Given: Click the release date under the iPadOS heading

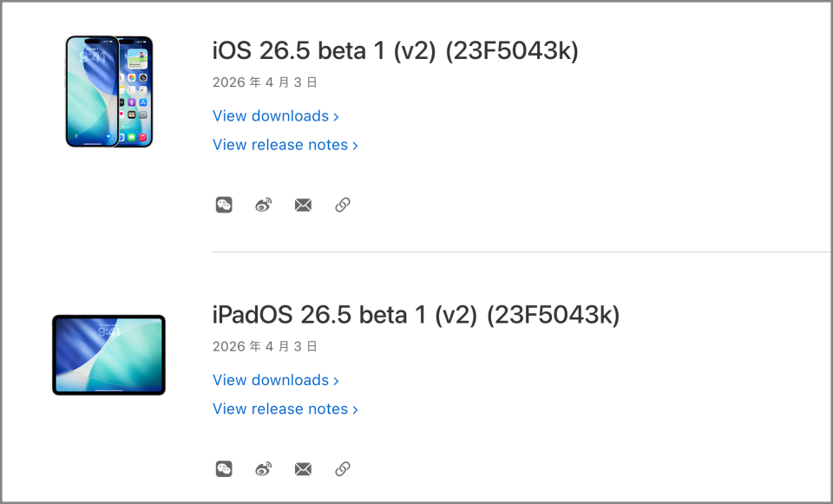Looking at the screenshot, I should coord(265,347).
